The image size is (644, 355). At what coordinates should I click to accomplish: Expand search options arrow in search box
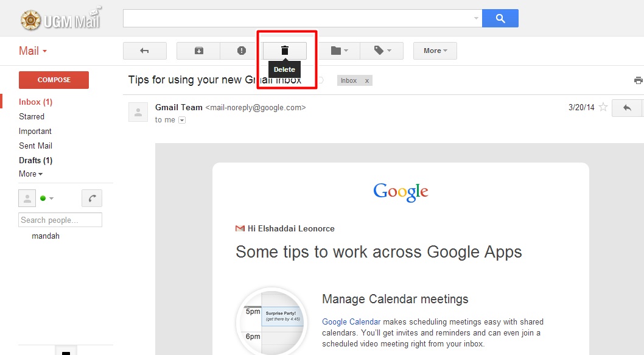click(x=476, y=18)
